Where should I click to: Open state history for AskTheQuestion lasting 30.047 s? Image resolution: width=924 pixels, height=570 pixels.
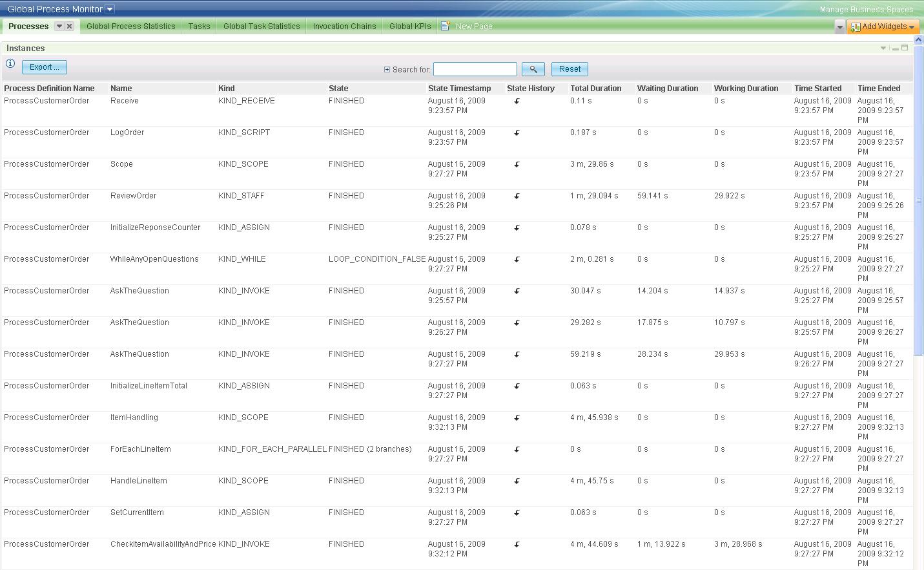tap(517, 291)
